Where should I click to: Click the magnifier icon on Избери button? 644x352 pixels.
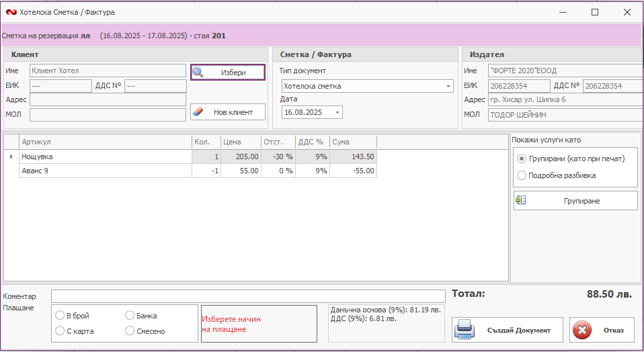[198, 72]
